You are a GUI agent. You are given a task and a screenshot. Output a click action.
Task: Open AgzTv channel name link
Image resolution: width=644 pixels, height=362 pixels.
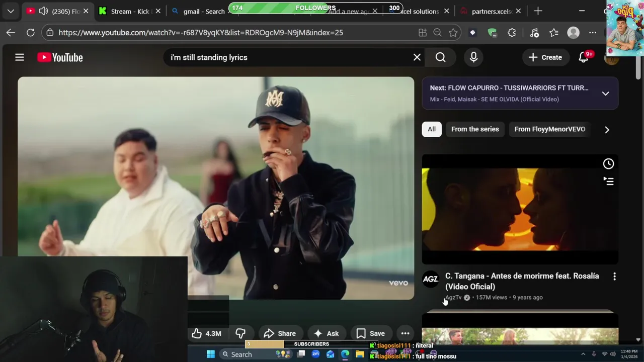(x=453, y=297)
